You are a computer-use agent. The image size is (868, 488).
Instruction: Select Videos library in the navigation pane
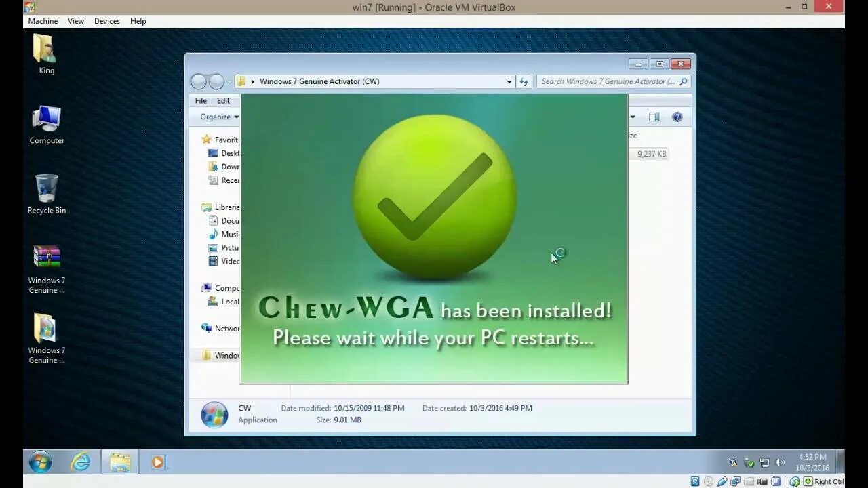point(224,262)
